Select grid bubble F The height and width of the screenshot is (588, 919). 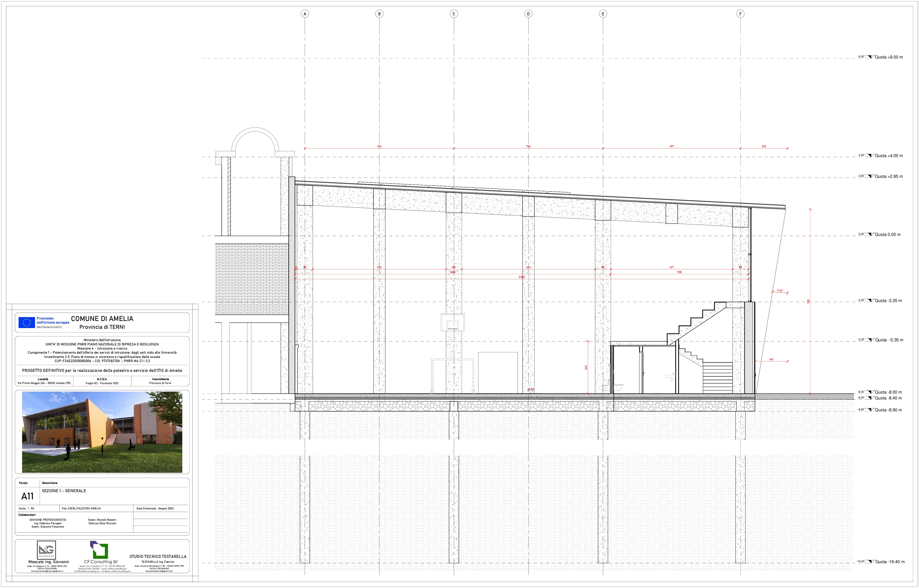pos(740,14)
